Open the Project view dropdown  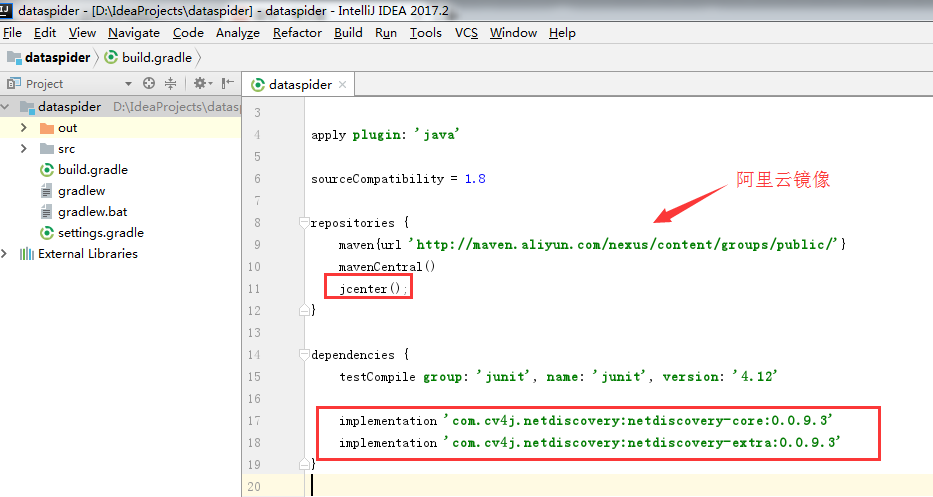(x=128, y=84)
